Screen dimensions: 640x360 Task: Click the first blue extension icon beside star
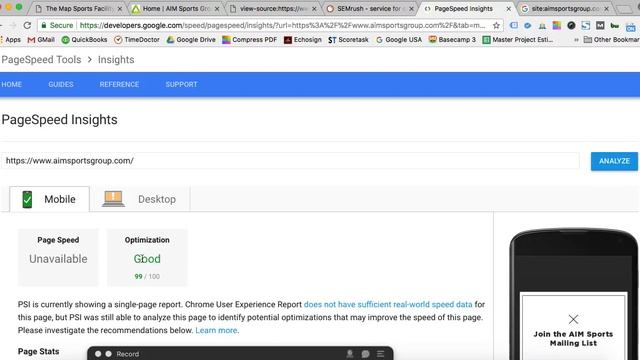(513, 25)
